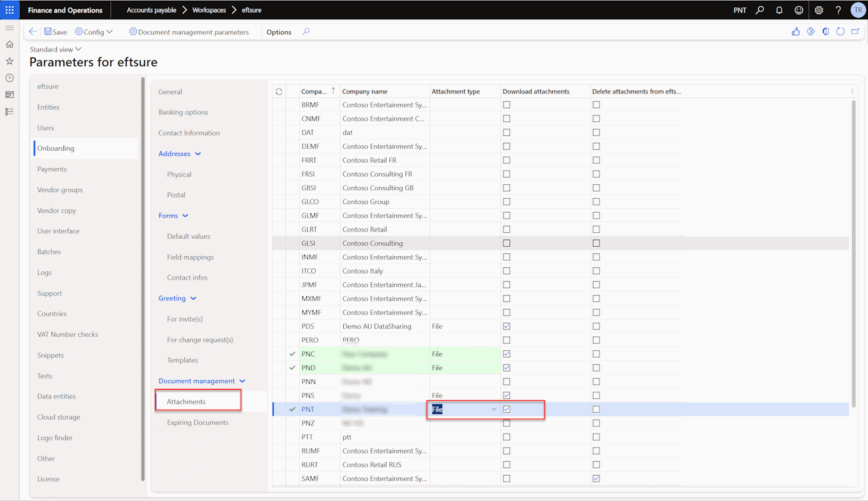The height and width of the screenshot is (501, 868).
Task: Refresh the page with the circular arrow icon
Action: tap(841, 31)
